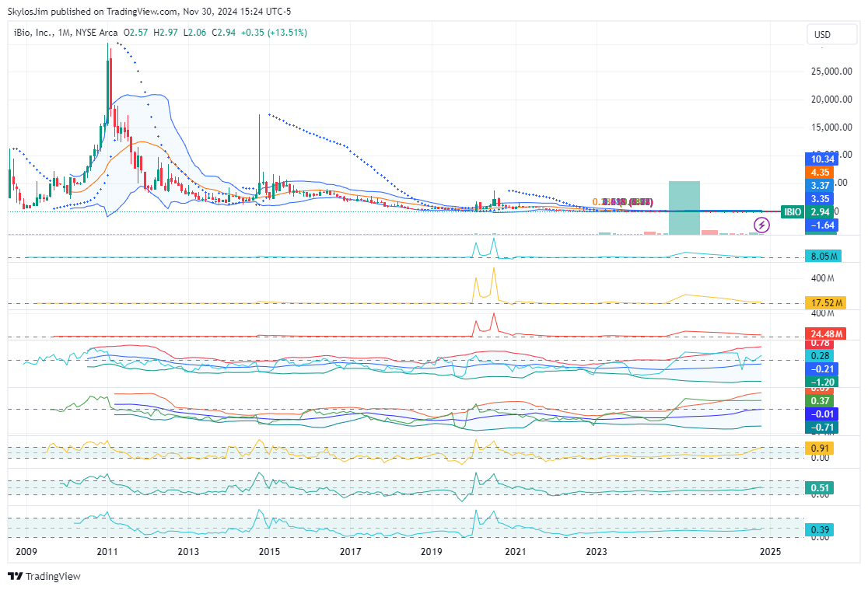Click the green IBIO symbol tag
Image resolution: width=868 pixels, height=590 pixels.
point(793,211)
